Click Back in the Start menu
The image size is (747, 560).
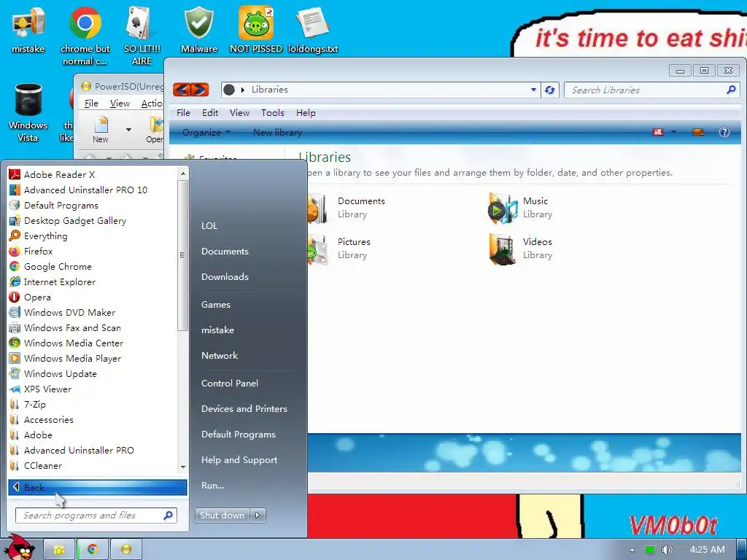coord(97,487)
